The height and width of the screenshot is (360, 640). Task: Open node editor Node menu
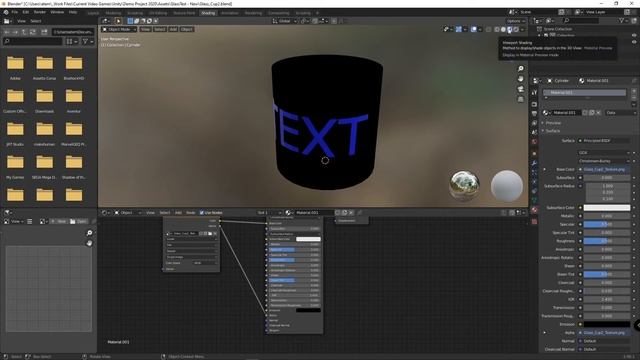click(x=190, y=213)
